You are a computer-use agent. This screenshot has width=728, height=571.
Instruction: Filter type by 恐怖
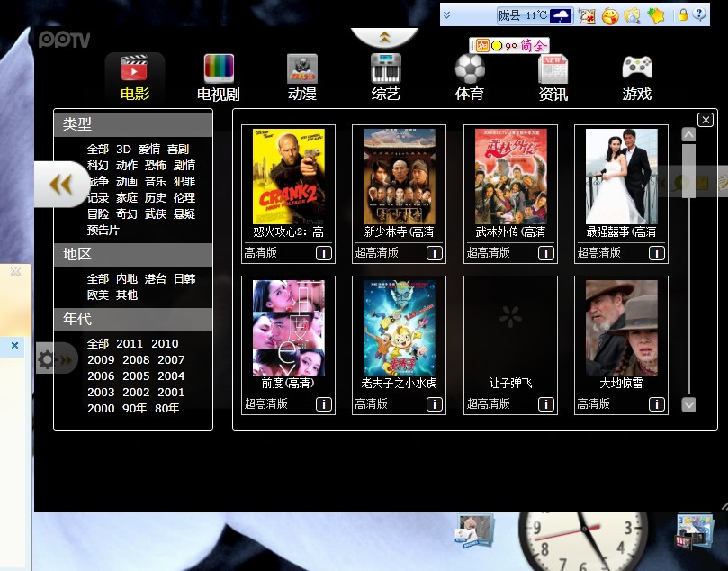[156, 166]
